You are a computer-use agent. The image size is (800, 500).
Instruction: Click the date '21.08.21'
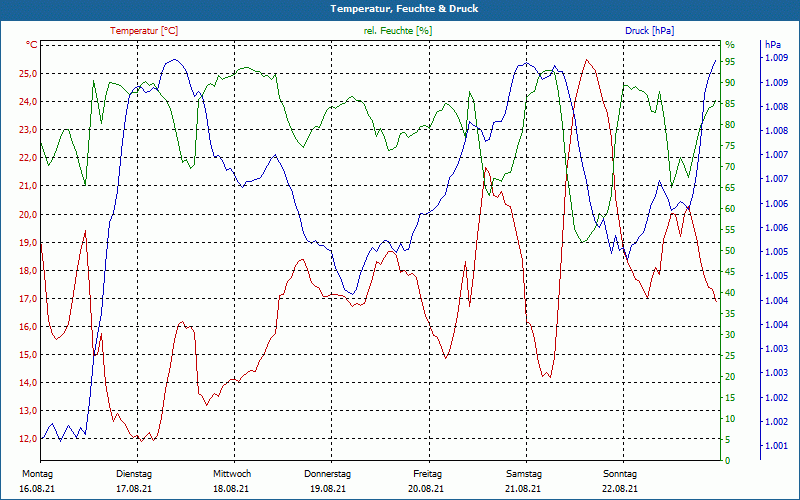point(523,489)
